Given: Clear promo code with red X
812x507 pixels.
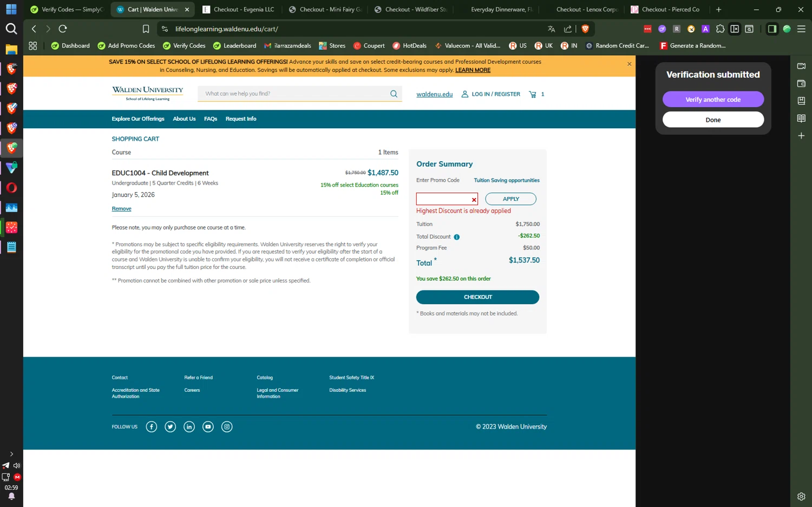Looking at the screenshot, I should [474, 200].
